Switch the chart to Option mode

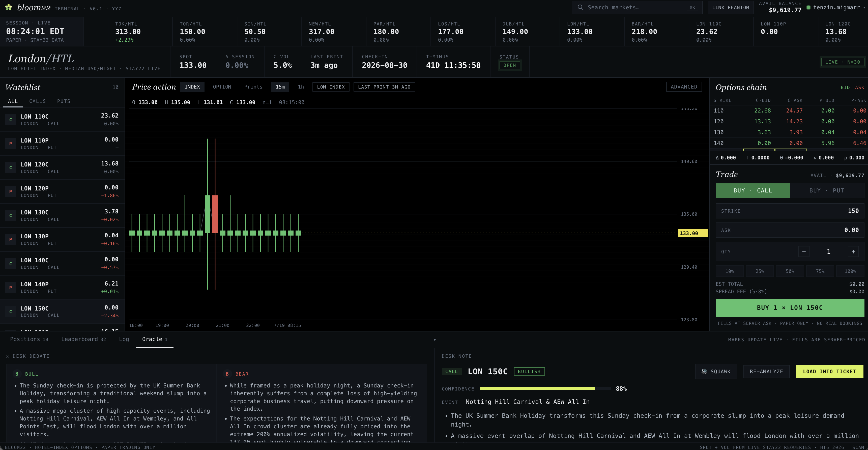click(222, 87)
